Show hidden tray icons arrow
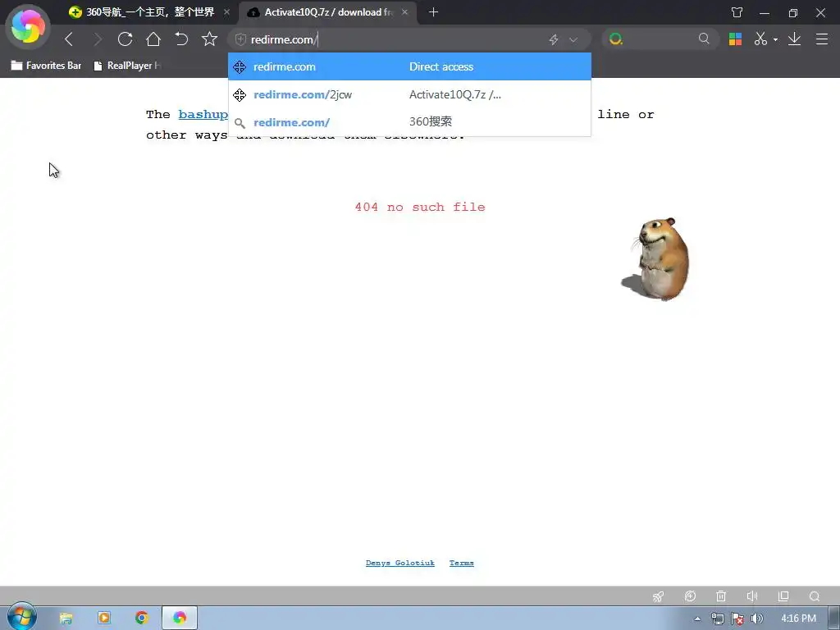Image resolution: width=840 pixels, height=630 pixels. click(x=697, y=619)
